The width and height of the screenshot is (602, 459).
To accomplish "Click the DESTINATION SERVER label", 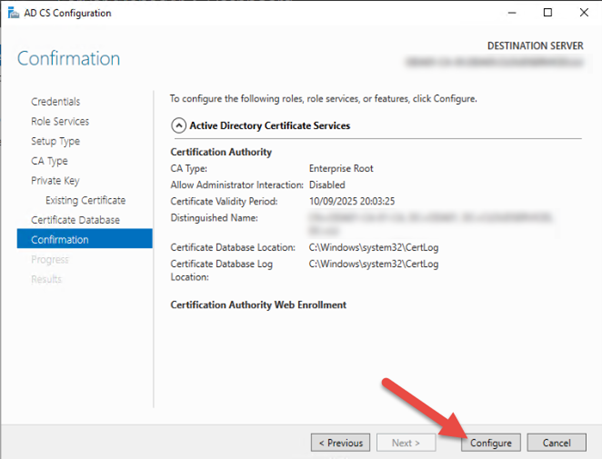I will coord(535,46).
